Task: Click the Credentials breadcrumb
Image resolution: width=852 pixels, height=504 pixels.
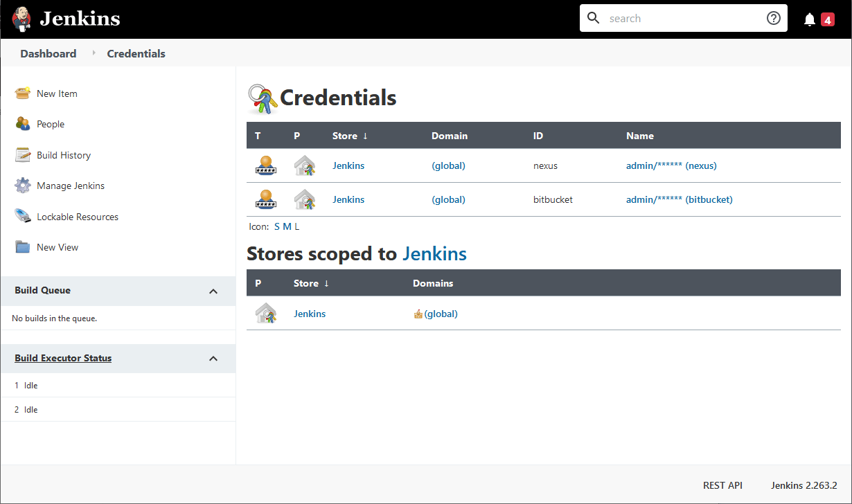Action: point(136,53)
